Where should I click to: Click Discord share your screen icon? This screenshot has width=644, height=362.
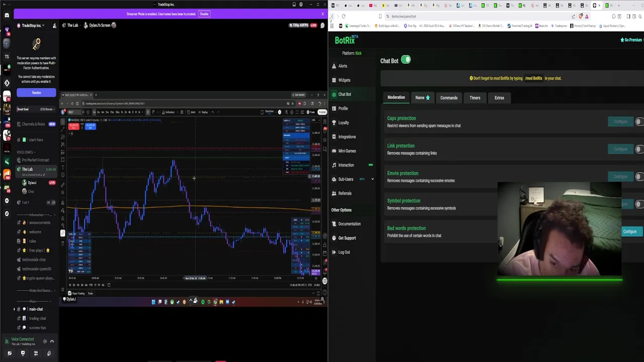(x=23, y=353)
